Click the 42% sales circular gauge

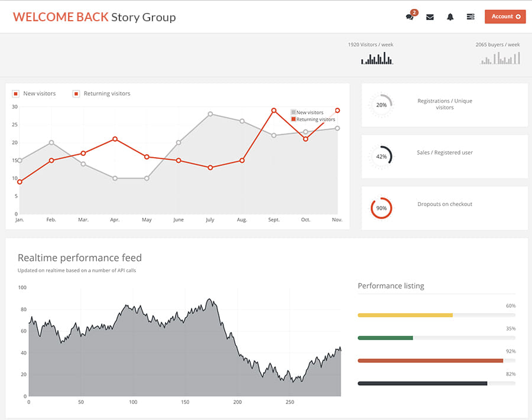click(381, 157)
